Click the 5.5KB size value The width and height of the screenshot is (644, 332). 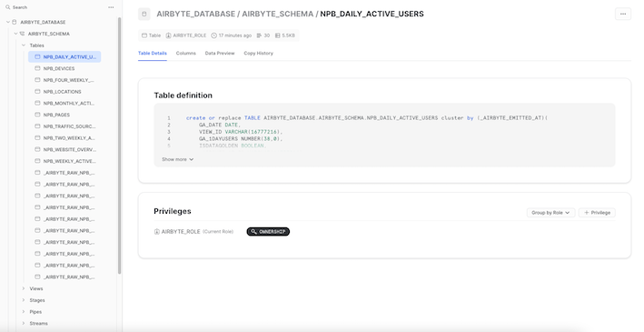288,35
